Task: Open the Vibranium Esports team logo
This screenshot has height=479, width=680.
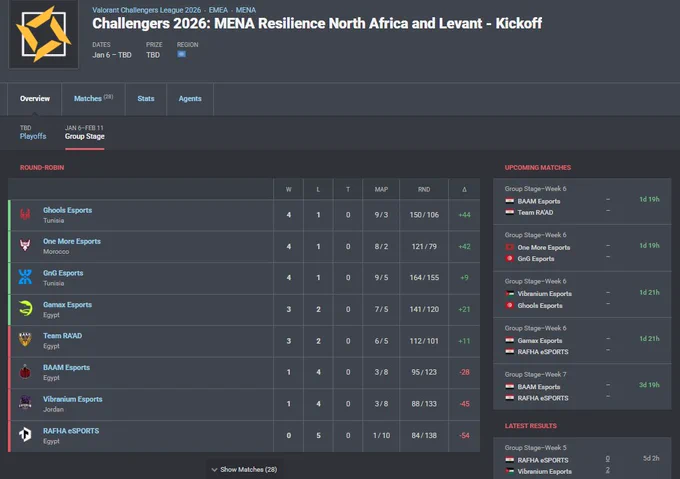Action: (25, 403)
